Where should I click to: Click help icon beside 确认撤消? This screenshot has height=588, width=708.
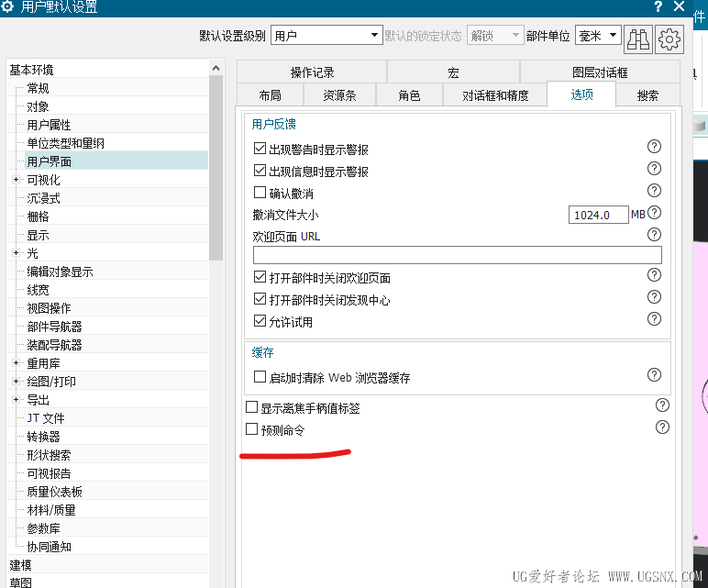point(654,191)
